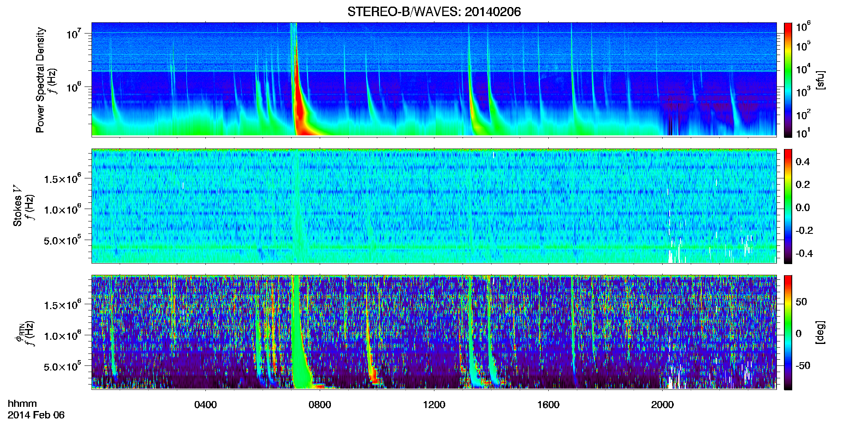Click the 1600 time tick label
Image resolution: width=868 pixels, height=447 pixels.
548,405
